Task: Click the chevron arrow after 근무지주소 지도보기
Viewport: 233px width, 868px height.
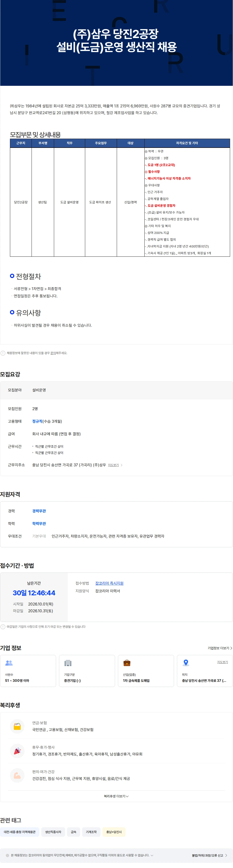Action: coord(121,465)
